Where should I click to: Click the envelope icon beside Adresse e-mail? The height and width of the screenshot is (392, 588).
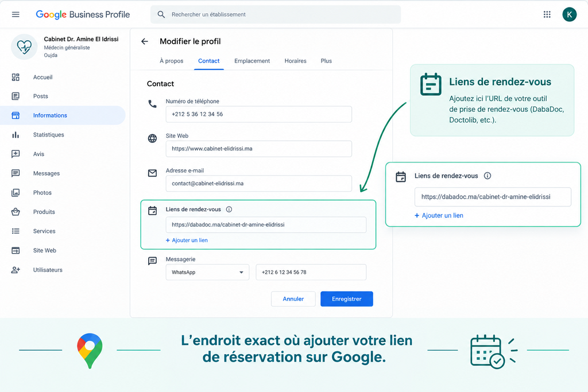point(152,173)
